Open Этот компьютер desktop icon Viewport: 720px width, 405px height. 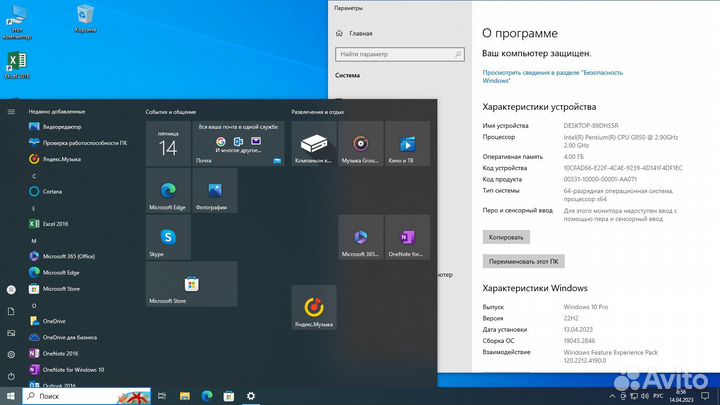click(x=17, y=22)
